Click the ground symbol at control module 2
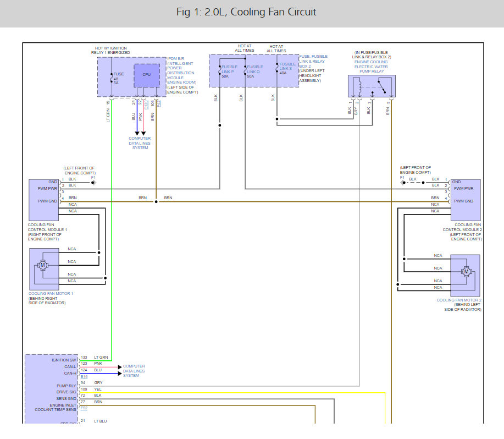The height and width of the screenshot is (439, 504). point(403,183)
